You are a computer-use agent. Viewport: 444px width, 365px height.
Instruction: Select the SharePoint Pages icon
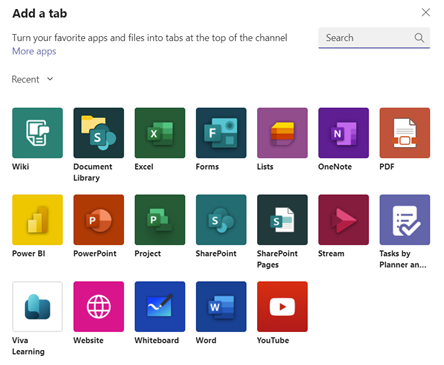[x=282, y=220]
